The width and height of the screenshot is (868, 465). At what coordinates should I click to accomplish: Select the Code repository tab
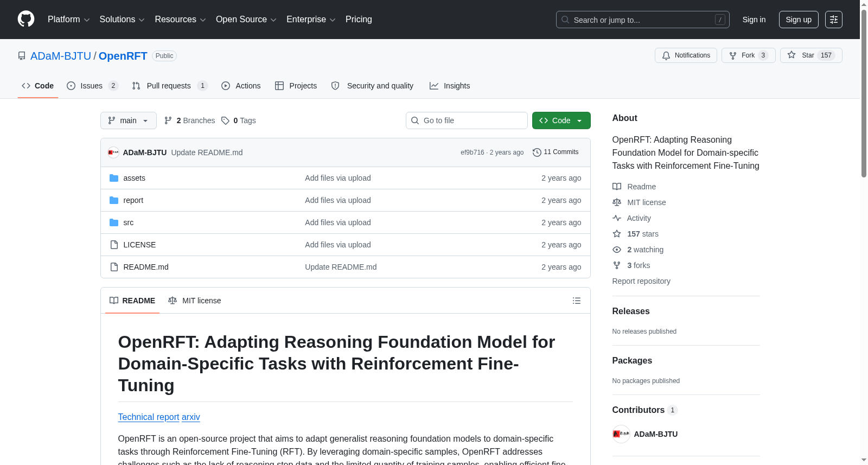pos(37,86)
